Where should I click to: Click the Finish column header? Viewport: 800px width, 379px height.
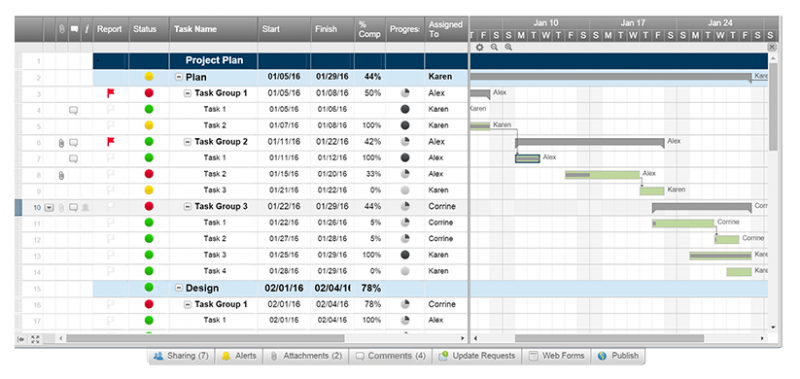pos(333,29)
